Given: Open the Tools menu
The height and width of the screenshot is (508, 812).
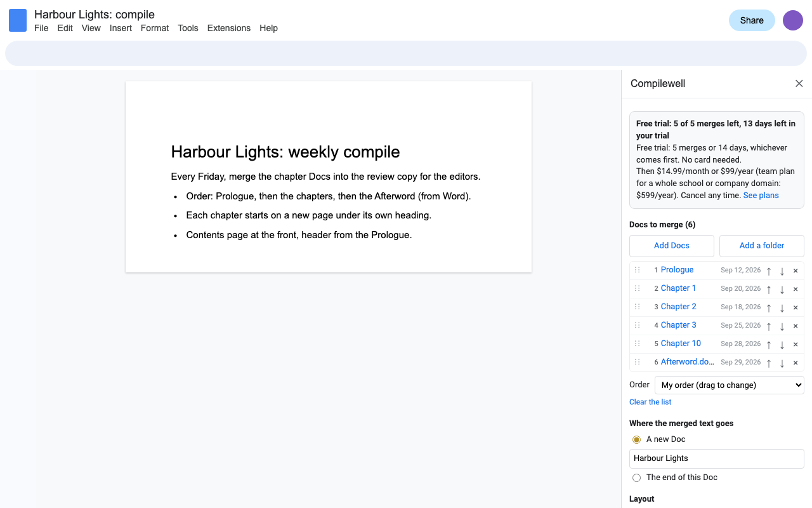Looking at the screenshot, I should click(188, 28).
